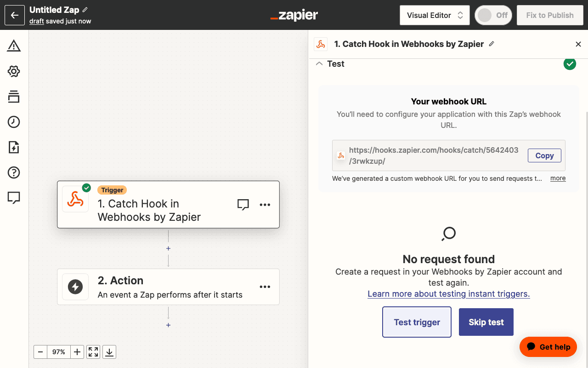The height and width of the screenshot is (368, 588).
Task: Open the Action step's three-dot menu
Action: (x=265, y=287)
